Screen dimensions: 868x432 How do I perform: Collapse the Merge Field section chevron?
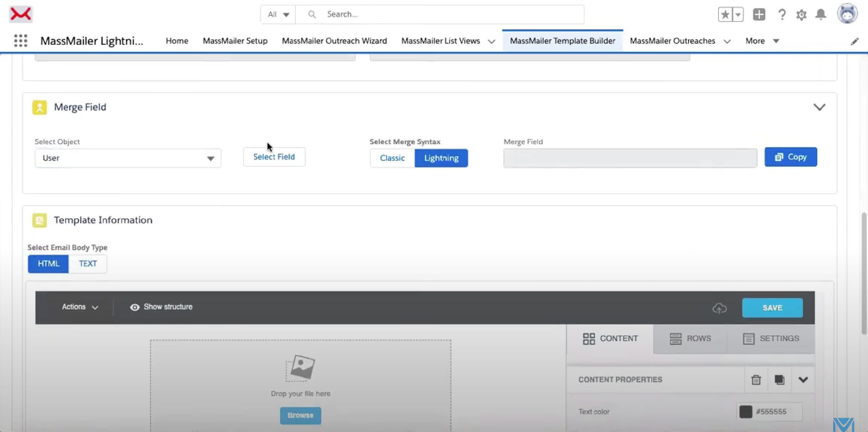click(x=819, y=107)
